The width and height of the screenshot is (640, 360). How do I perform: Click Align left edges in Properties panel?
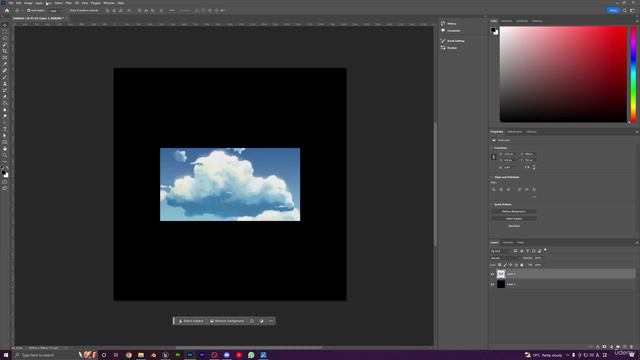click(x=493, y=189)
